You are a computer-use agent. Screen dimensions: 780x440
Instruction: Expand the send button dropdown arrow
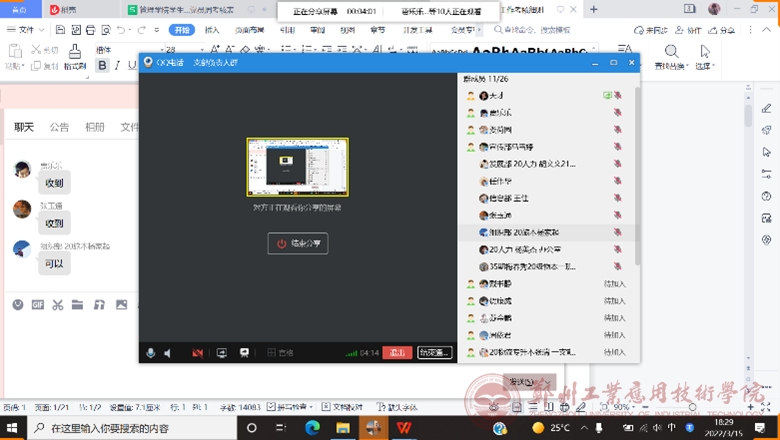coord(548,383)
